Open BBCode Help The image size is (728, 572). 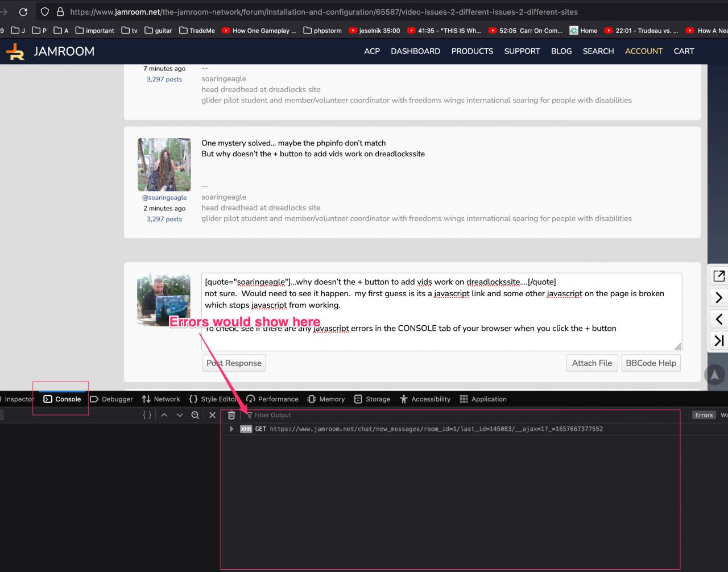tap(651, 363)
